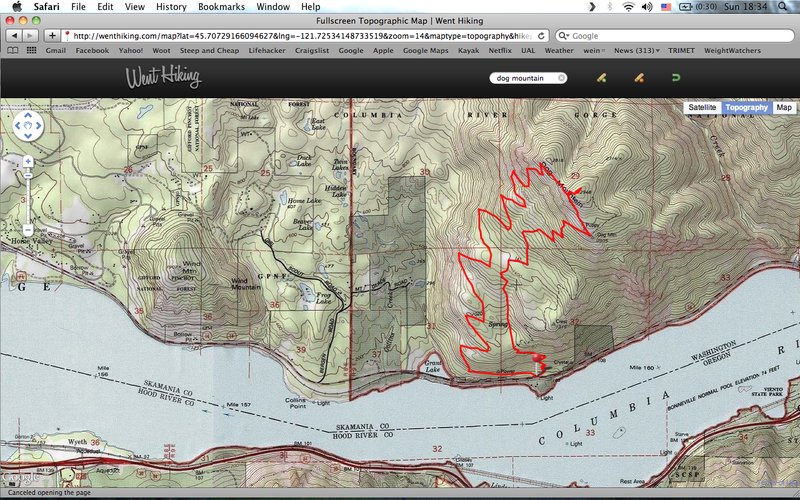Image resolution: width=800 pixels, height=500 pixels.
Task: Open the Window menu
Action: 273,7
